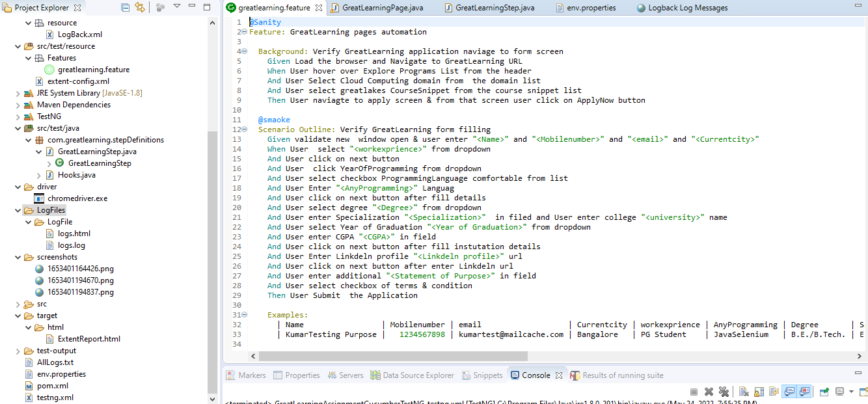Toggle Scroll Lock in the Console
The image size is (868, 404).
pyautogui.click(x=758, y=391)
